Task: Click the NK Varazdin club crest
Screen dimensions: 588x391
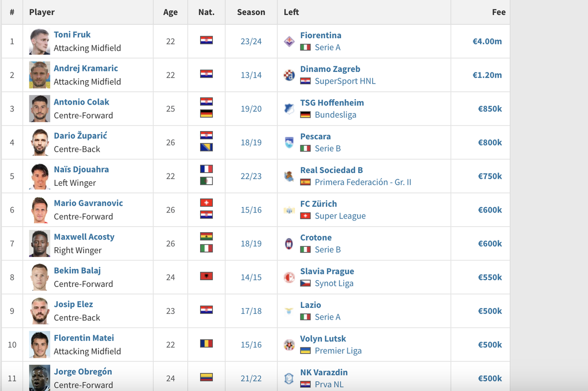Action: (x=289, y=378)
